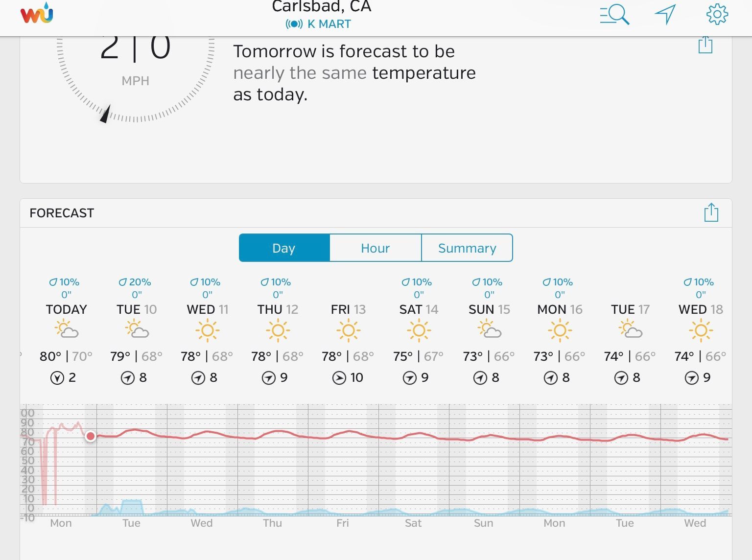Open the settings gear icon
Image resolution: width=752 pixels, height=560 pixels.
[x=717, y=14]
